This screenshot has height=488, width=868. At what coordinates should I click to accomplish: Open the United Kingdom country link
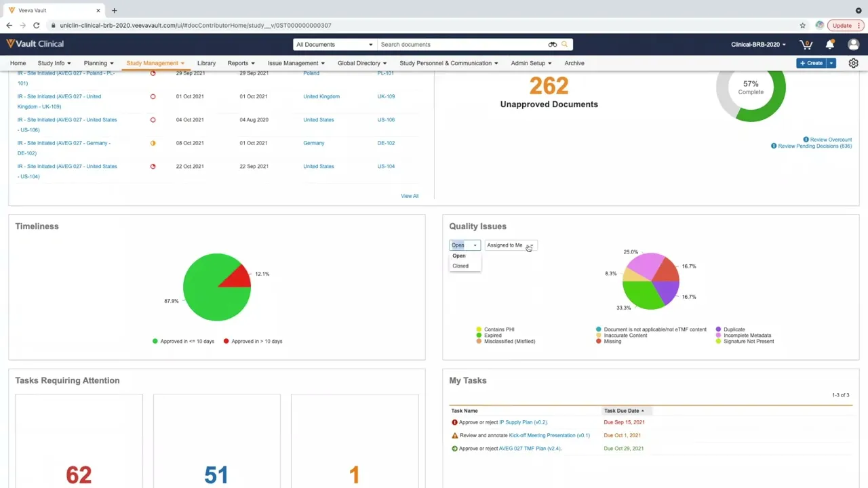(321, 96)
